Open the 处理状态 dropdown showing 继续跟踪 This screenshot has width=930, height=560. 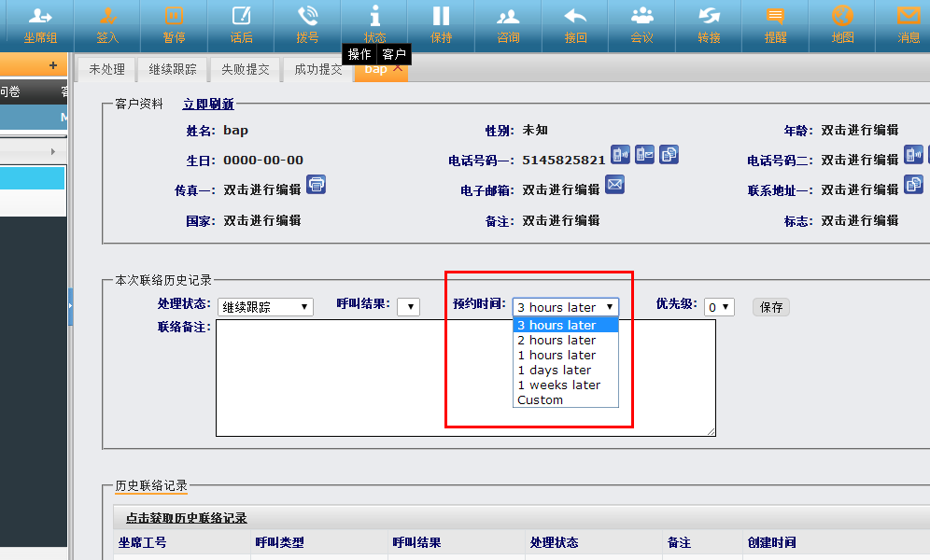[x=266, y=307]
